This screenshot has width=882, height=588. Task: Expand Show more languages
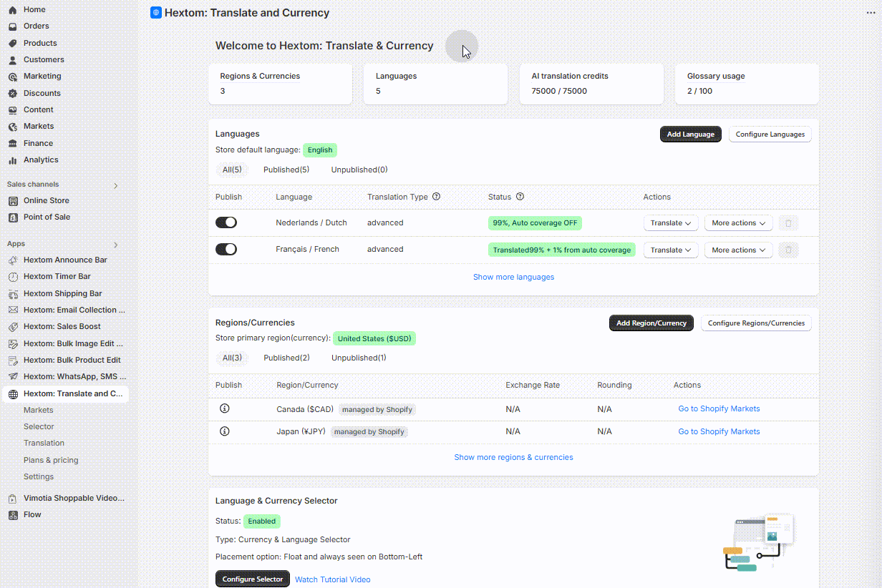point(513,277)
